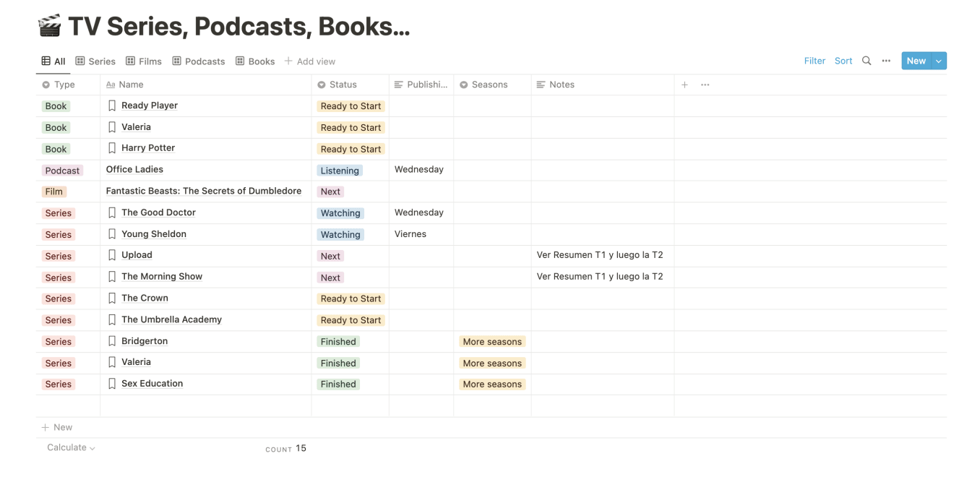980x490 pixels.
Task: Click the bookmark icon beside Upload
Action: click(x=112, y=255)
